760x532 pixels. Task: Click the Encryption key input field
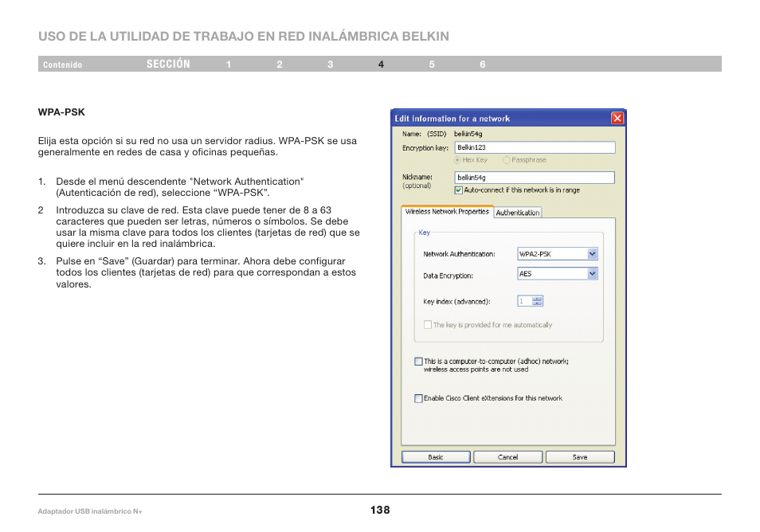click(535, 147)
